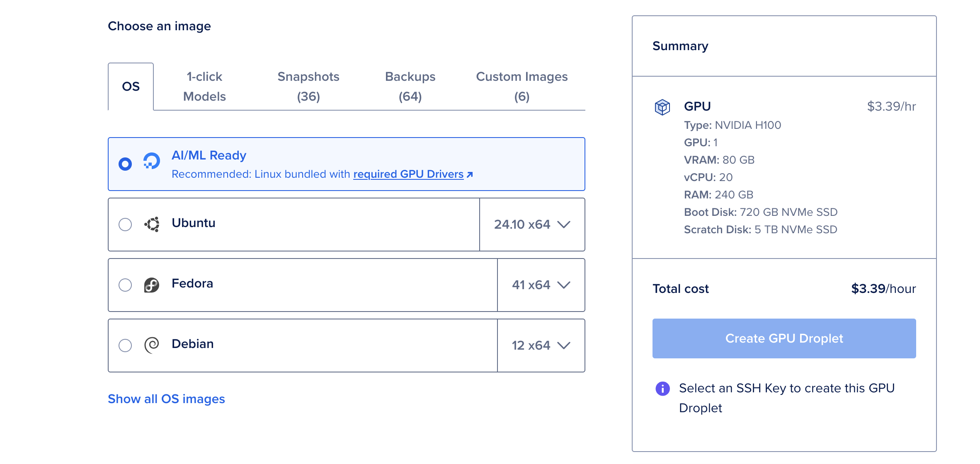Viewport: 980px width, 464px height.
Task: Select the AI/ML Ready radio button
Action: click(125, 164)
